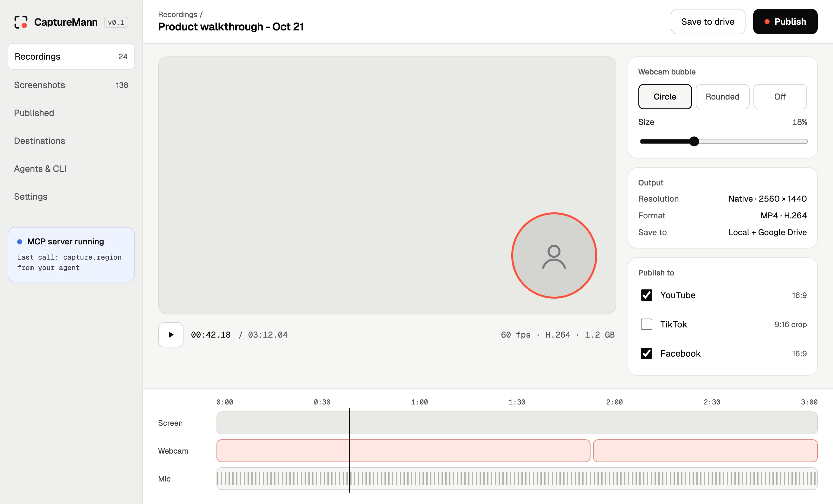Click the 00:42.18 current timecode
The width and height of the screenshot is (833, 504).
[x=210, y=335]
